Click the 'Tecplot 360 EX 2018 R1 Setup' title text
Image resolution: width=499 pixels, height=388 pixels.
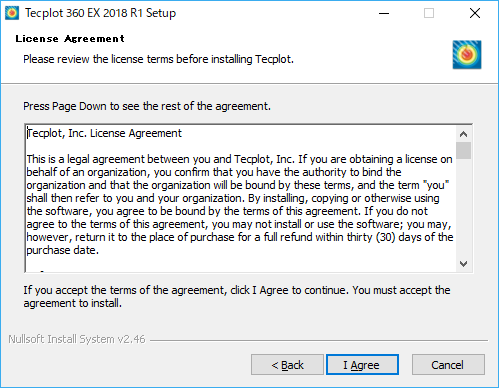(100, 13)
